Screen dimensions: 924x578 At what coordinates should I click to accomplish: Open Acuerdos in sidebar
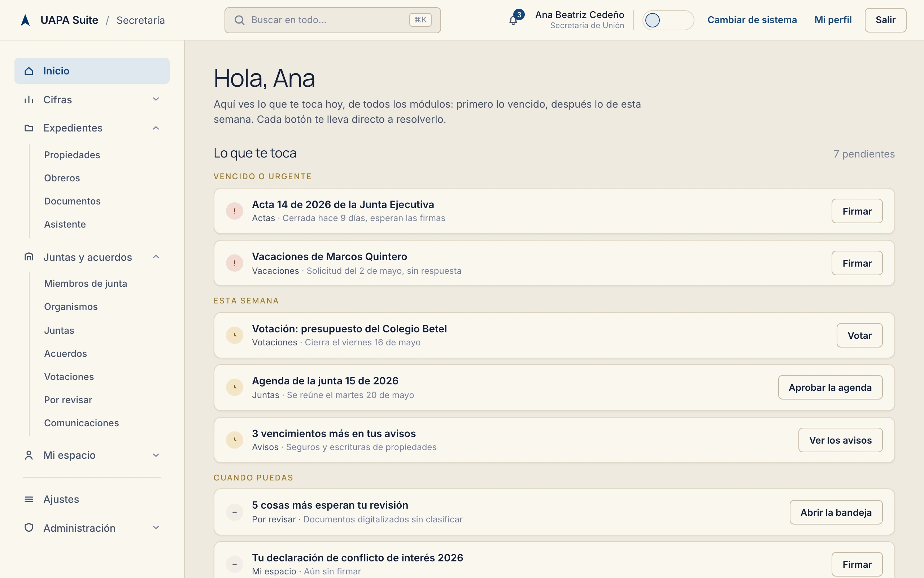[x=66, y=354]
